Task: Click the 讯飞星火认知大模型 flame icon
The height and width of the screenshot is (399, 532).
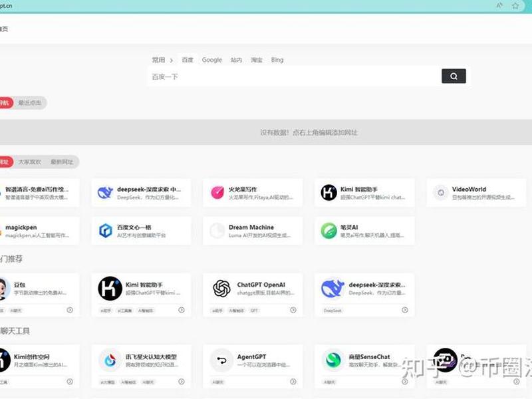Action: click(110, 360)
